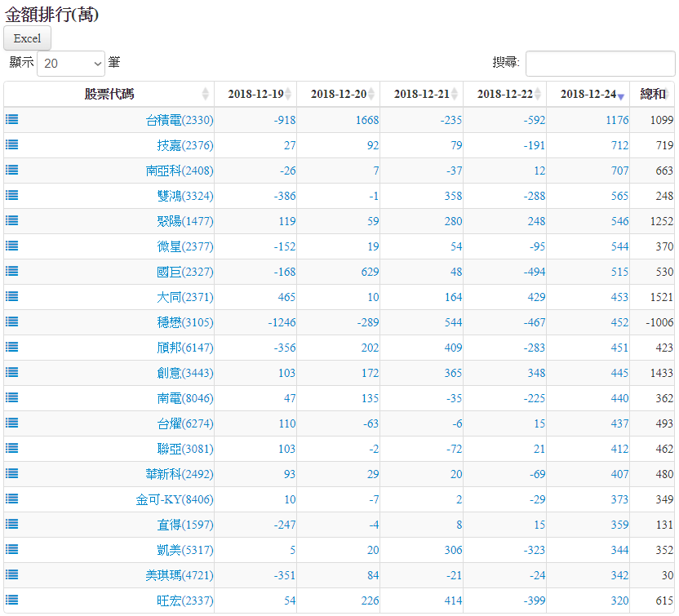Sort table by the 股票代碼 column header

coord(109,94)
